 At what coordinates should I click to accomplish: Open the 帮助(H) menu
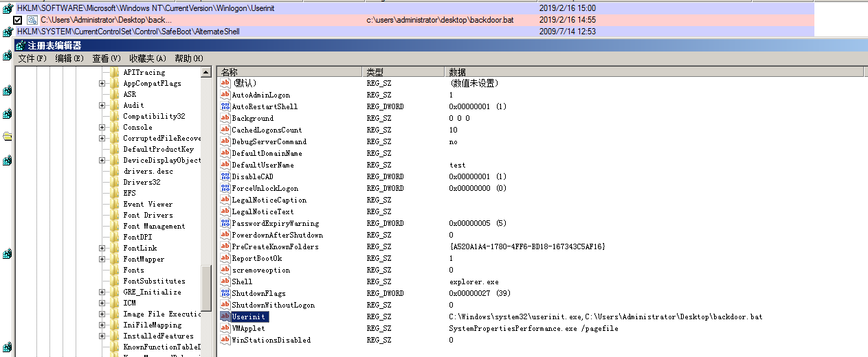188,58
